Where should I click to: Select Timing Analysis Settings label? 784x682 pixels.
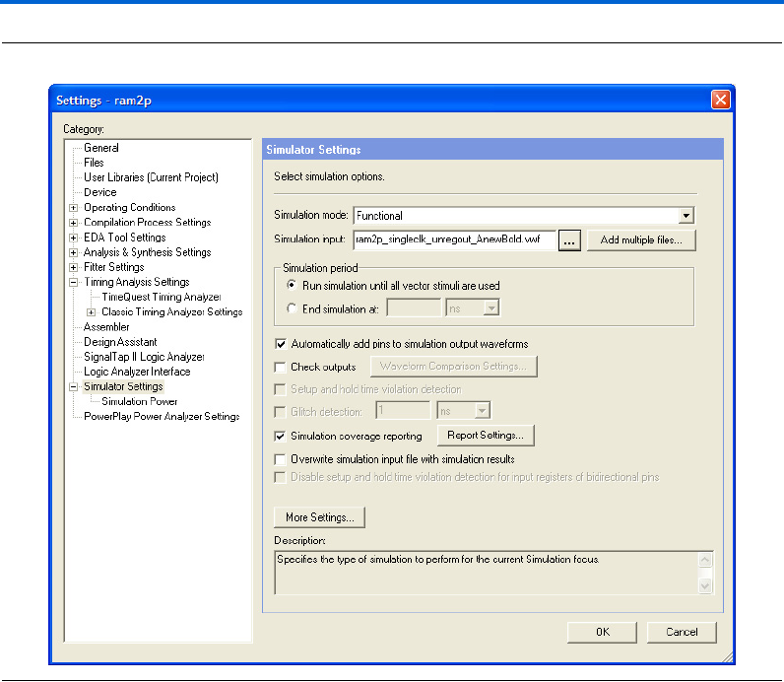137,282
